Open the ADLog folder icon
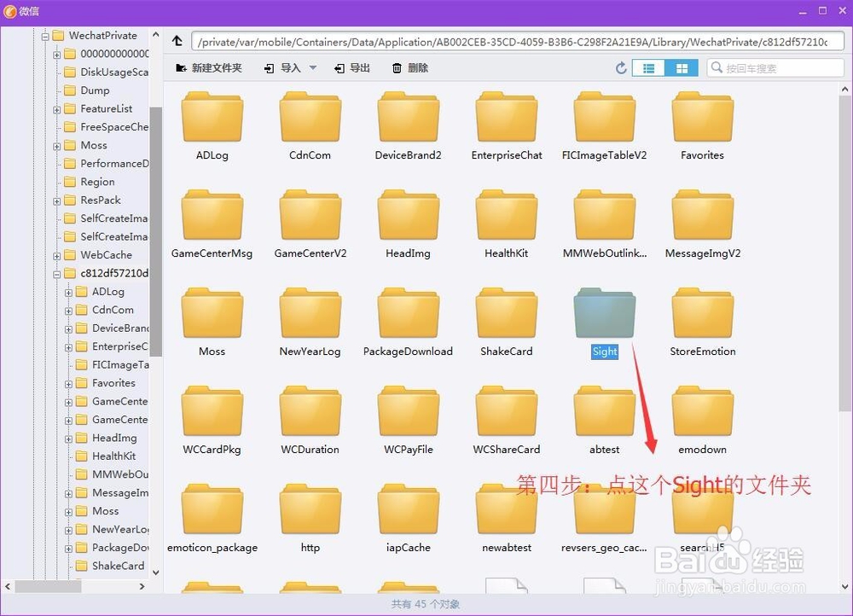 click(x=212, y=117)
